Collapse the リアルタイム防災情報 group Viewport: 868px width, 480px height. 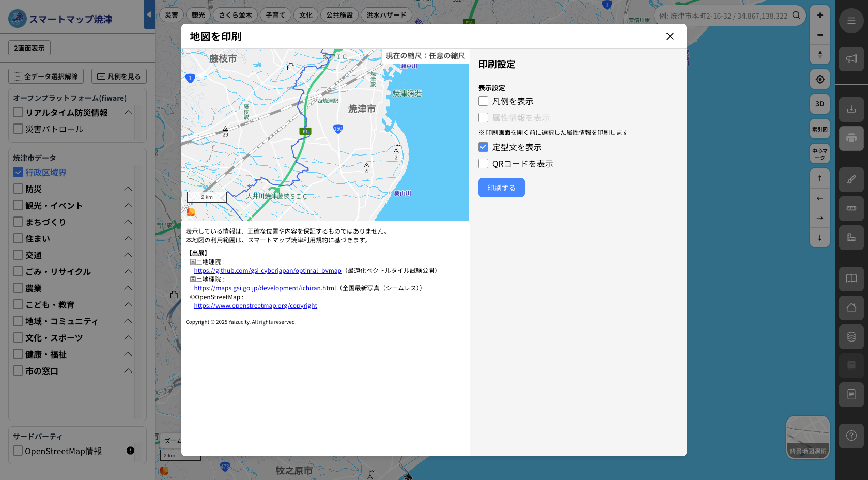(x=129, y=112)
